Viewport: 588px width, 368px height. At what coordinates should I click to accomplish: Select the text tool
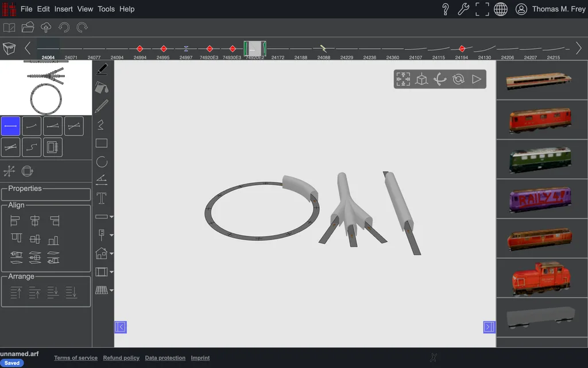click(102, 198)
